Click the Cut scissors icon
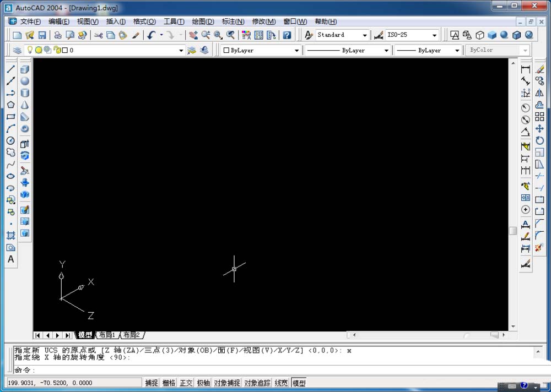The image size is (551, 392). [x=99, y=35]
